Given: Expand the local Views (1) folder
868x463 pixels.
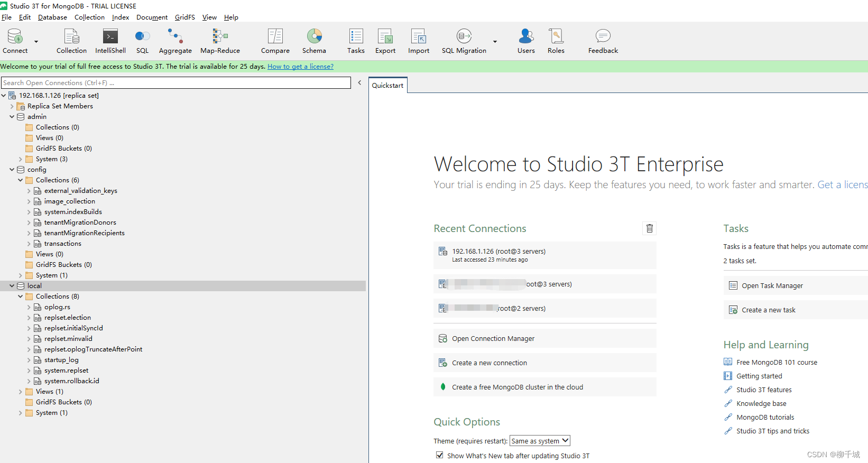Looking at the screenshot, I should tap(21, 392).
